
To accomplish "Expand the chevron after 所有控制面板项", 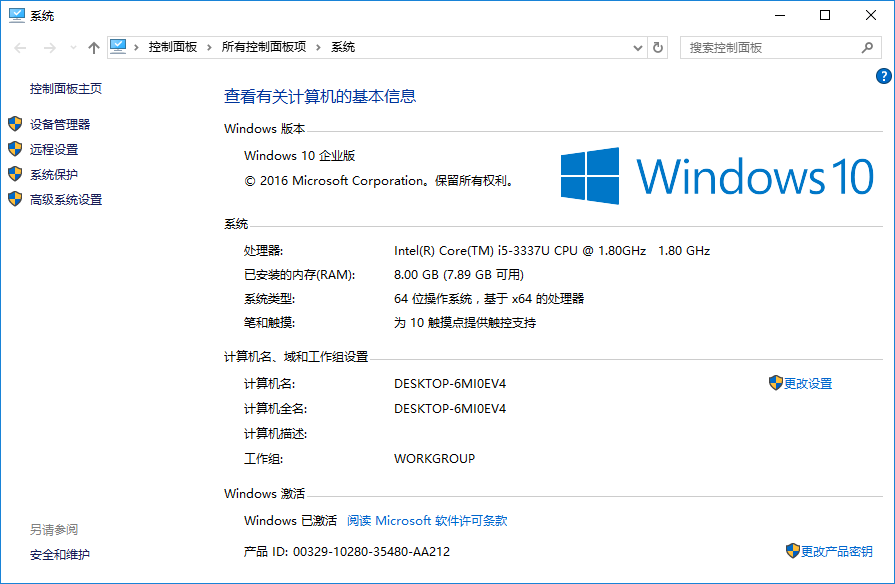I will (319, 47).
